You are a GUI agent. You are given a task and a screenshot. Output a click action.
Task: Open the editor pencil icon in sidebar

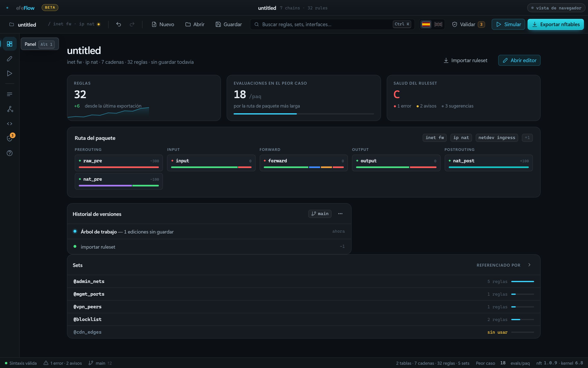[x=9, y=59]
